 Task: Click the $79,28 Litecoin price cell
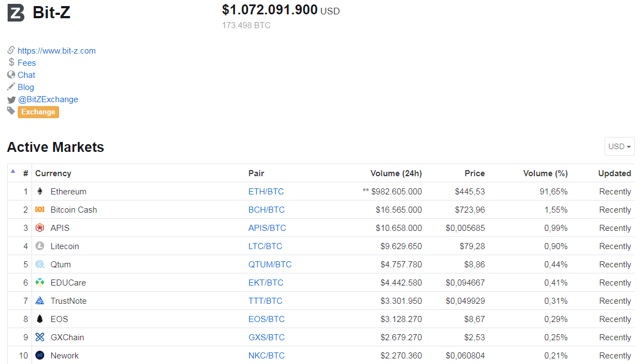tap(472, 246)
